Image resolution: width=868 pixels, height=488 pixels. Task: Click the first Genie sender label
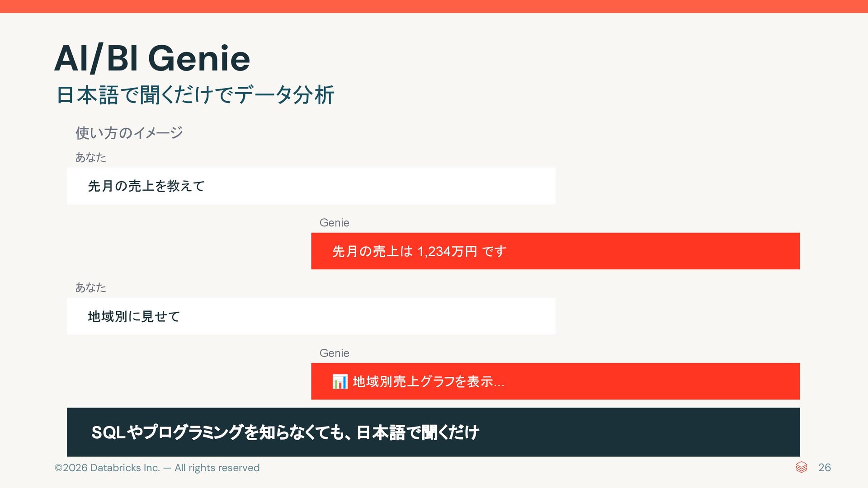tap(335, 223)
